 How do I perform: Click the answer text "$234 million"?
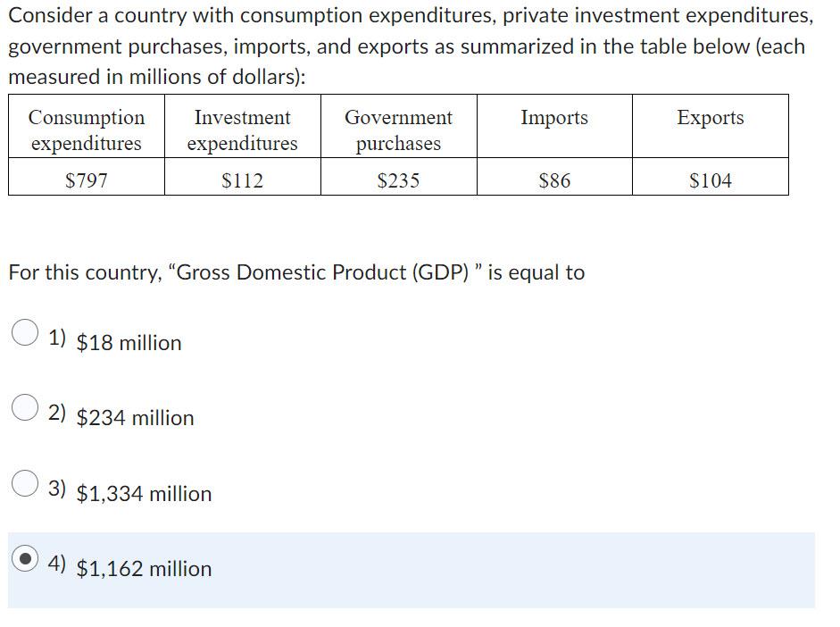coord(136,418)
